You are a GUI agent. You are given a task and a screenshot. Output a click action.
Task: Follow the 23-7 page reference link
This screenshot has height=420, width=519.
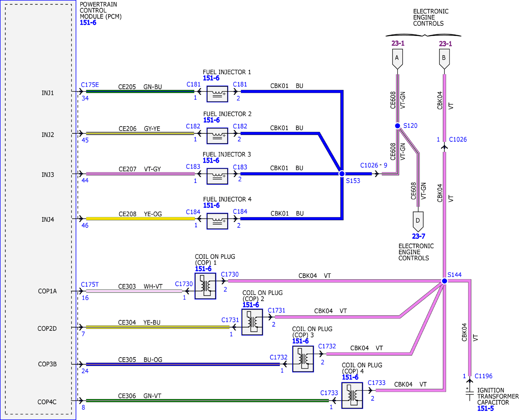(418, 236)
